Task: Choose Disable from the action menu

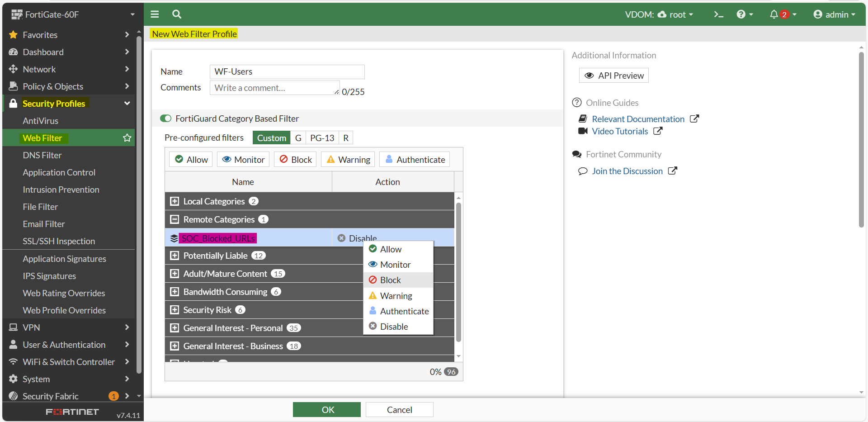Action: coord(398,327)
